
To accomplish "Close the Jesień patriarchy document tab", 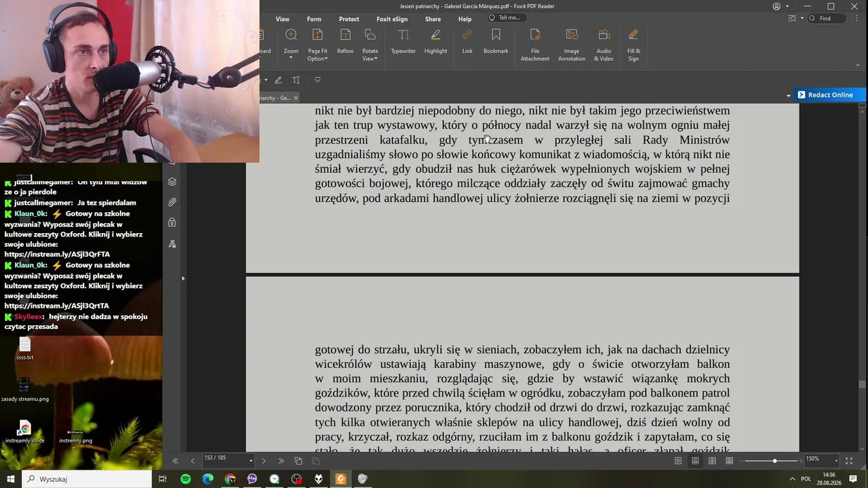I will point(296,98).
